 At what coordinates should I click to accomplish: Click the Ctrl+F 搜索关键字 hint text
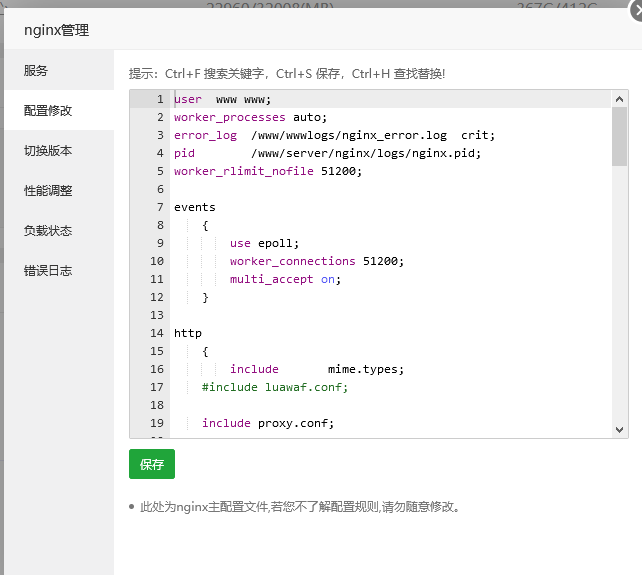[x=216, y=74]
